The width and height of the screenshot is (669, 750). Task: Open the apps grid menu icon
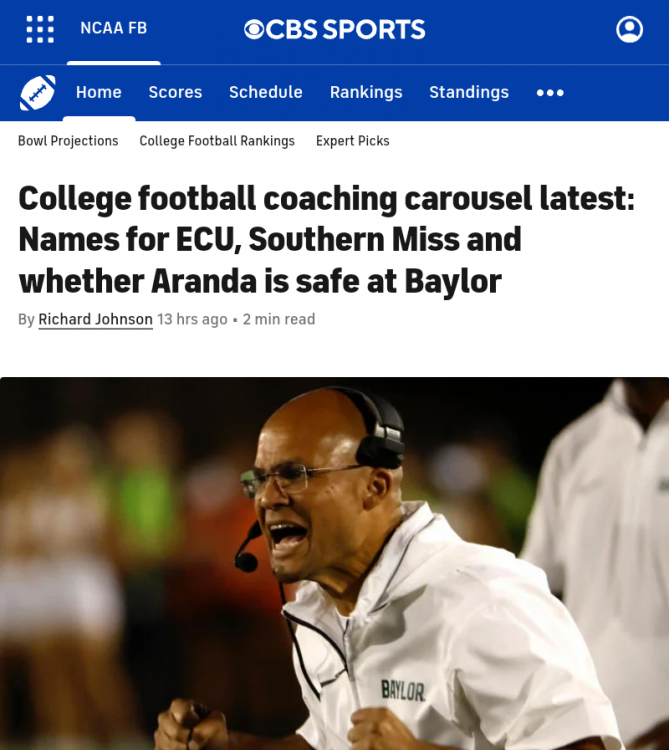pyautogui.click(x=40, y=29)
